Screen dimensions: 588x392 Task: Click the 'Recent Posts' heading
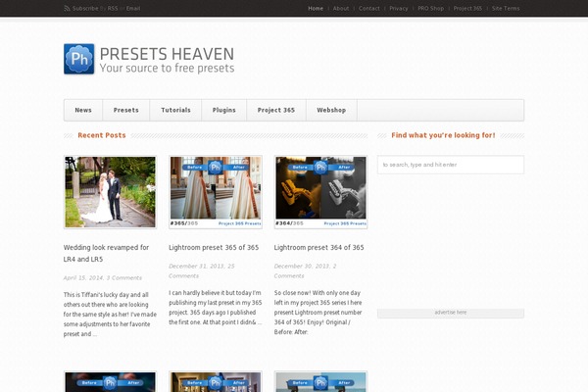(x=102, y=135)
